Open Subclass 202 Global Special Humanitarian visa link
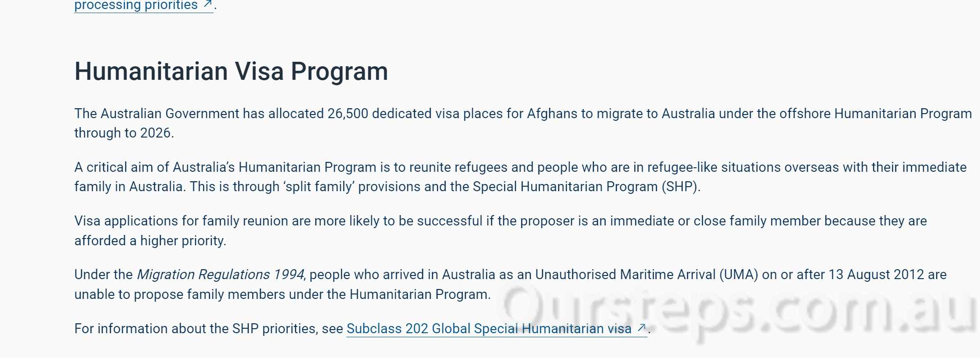Image resolution: width=980 pixels, height=358 pixels. [488, 329]
